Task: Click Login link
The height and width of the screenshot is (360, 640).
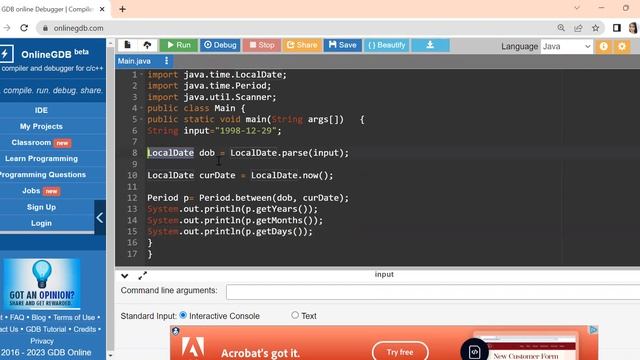Action: (41, 223)
